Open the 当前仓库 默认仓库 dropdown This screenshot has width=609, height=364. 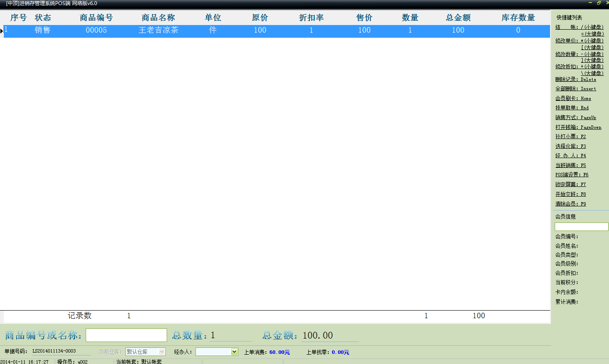tap(162, 352)
